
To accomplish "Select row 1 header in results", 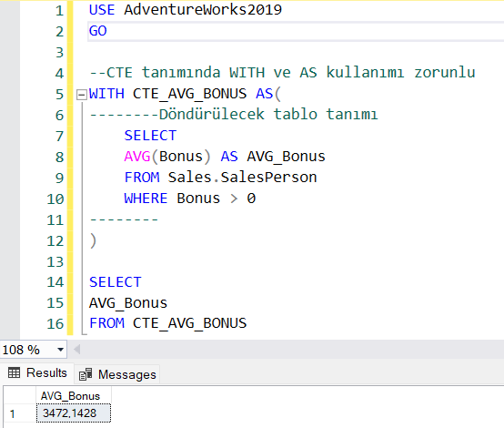I will tap(19, 413).
